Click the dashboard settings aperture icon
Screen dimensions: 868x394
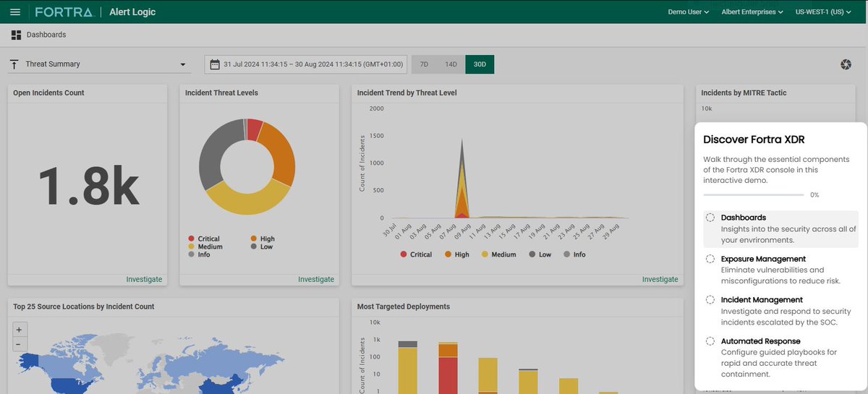click(846, 65)
